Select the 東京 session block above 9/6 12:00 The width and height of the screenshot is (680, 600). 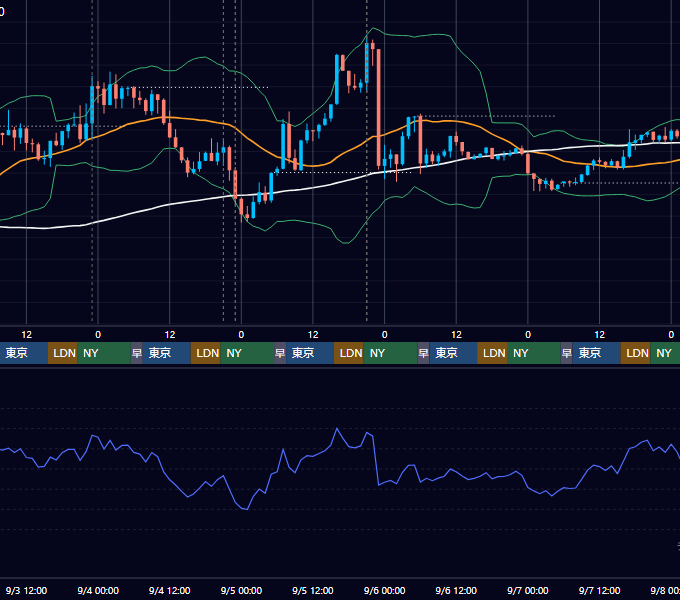[453, 353]
